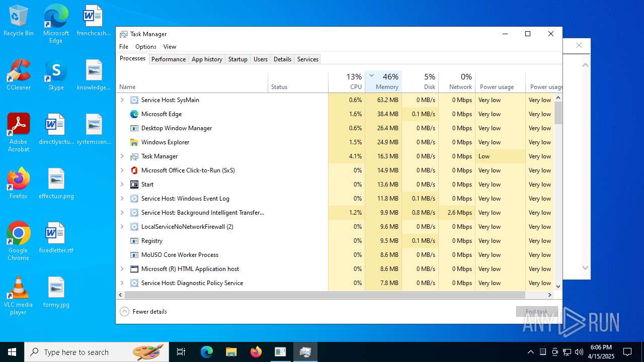Image resolution: width=644 pixels, height=362 pixels.
Task: Open File Explorer from taskbar
Action: pos(231,352)
